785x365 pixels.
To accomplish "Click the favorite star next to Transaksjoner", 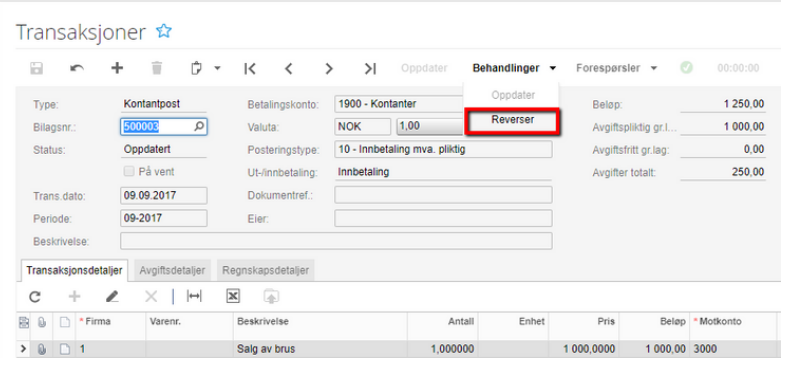I will 164,32.
